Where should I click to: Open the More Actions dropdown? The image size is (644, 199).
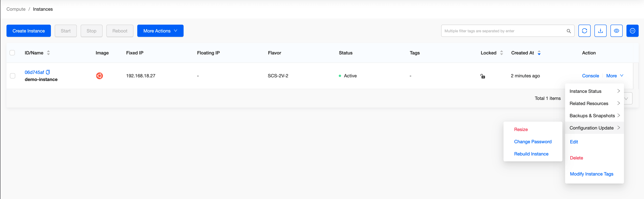coord(160,31)
